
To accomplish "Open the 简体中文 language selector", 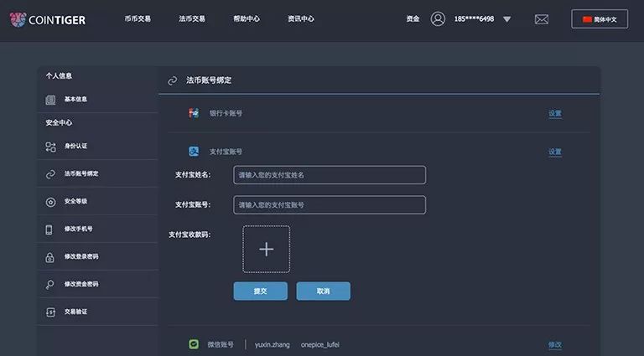I will 600,19.
